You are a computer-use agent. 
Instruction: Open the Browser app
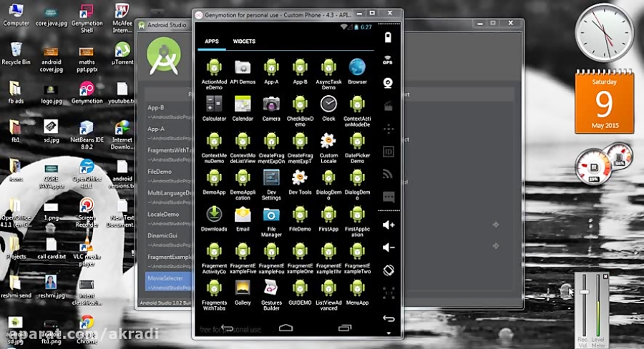tap(357, 72)
